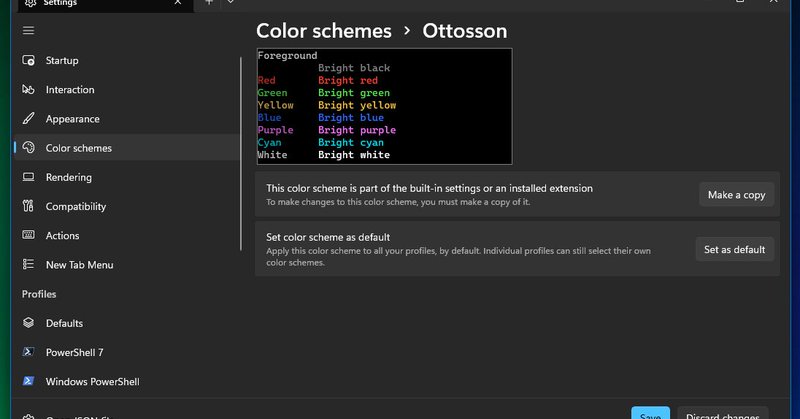The image size is (800, 419).
Task: Click the Actions keyboard icon
Action: [x=29, y=235]
